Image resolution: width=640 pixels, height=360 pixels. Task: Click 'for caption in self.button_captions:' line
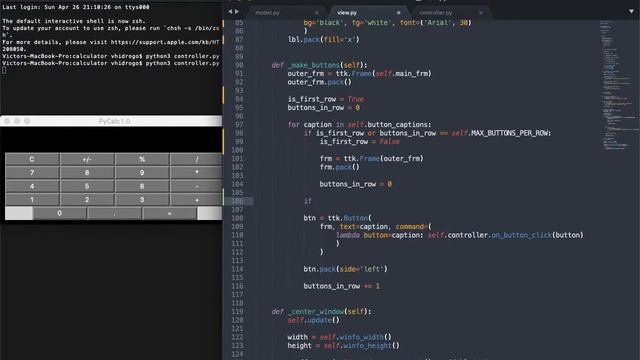[x=359, y=124]
